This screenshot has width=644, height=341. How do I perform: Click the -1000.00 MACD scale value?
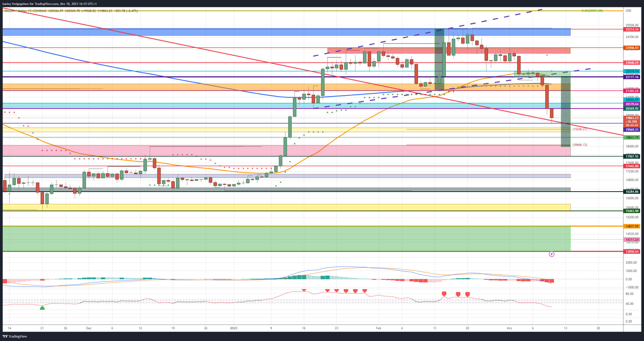click(x=632, y=287)
